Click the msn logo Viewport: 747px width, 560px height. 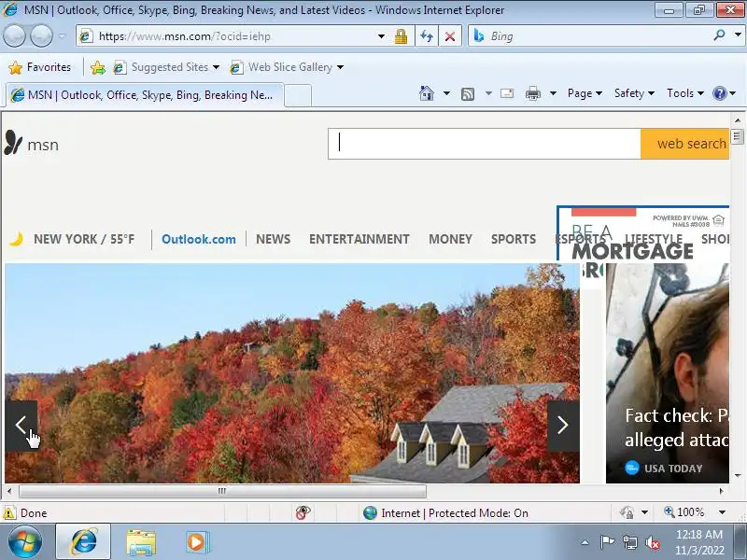point(32,144)
